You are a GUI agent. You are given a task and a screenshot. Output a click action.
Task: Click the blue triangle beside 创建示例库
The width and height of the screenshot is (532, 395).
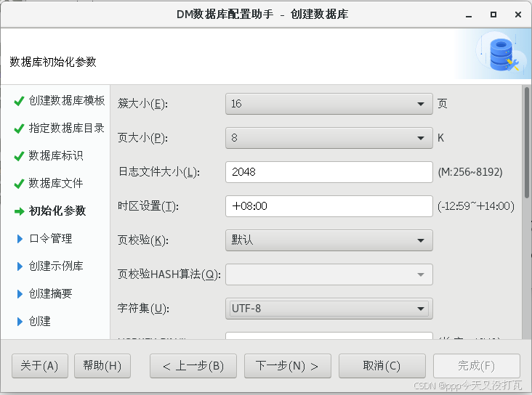tap(20, 266)
